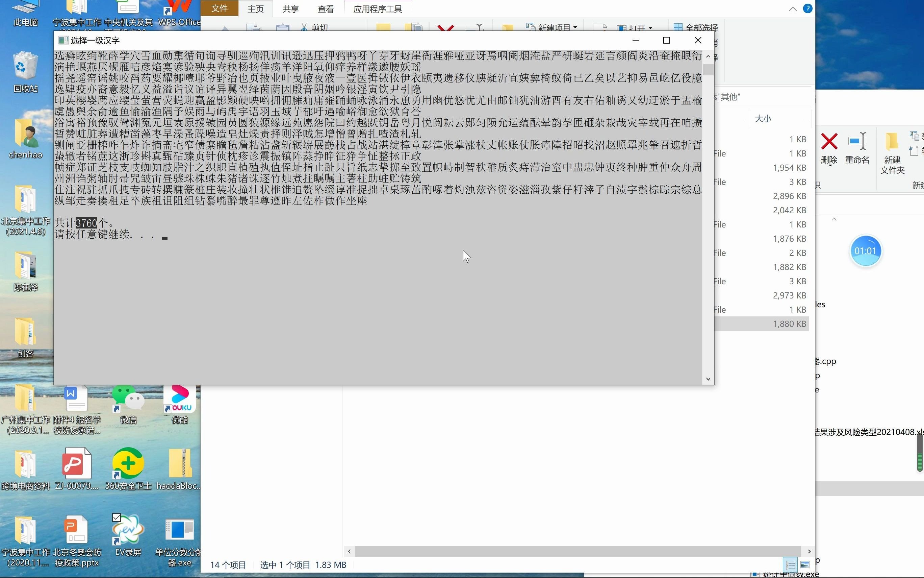Open the 文件 menu tab
The width and height of the screenshot is (924, 578).
pyautogui.click(x=220, y=8)
